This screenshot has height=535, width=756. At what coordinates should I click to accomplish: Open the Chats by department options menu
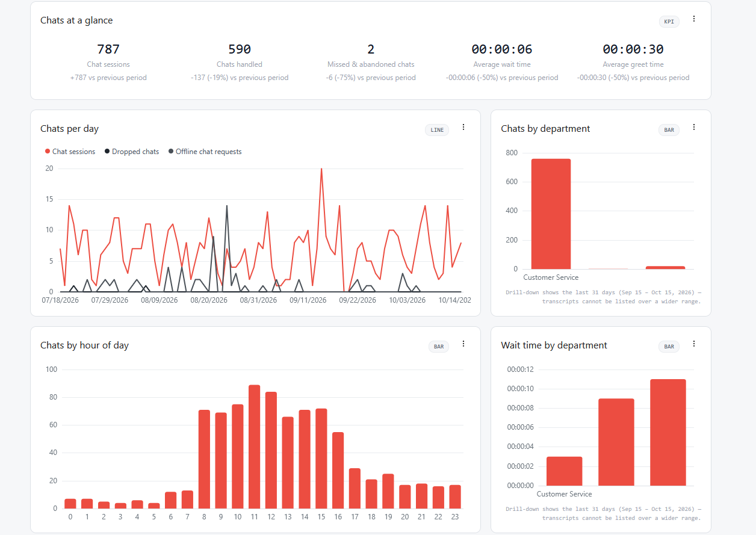click(x=693, y=128)
